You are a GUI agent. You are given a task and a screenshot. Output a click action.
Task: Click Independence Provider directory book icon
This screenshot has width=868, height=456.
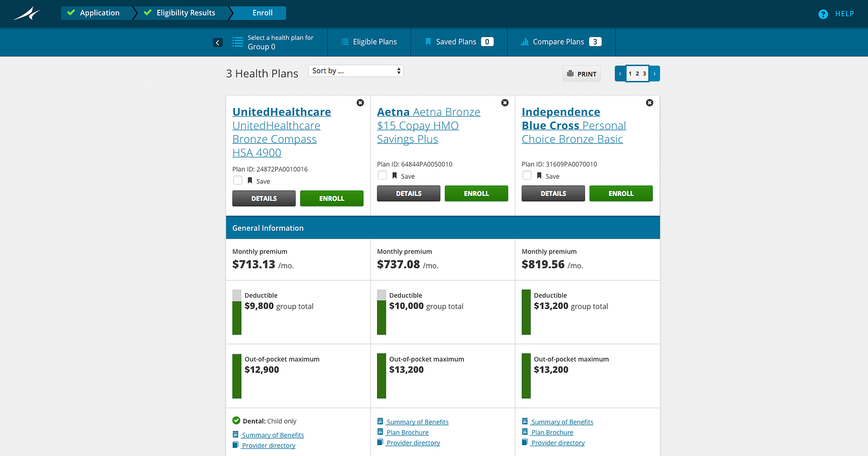(x=525, y=442)
